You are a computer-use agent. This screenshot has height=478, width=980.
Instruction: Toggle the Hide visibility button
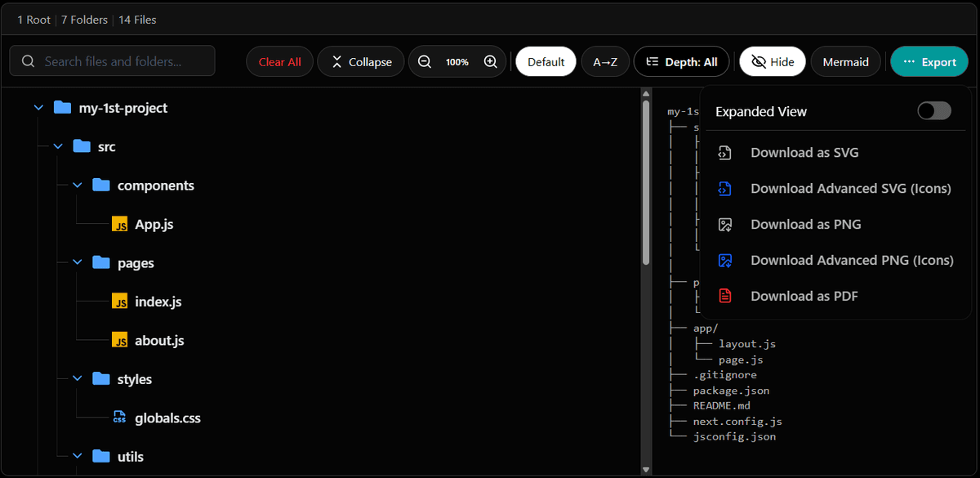coord(773,62)
